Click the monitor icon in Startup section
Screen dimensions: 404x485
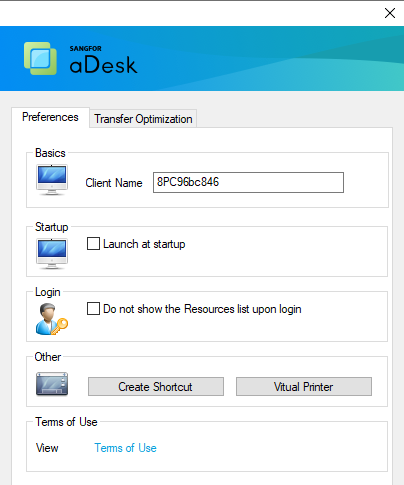pos(52,254)
